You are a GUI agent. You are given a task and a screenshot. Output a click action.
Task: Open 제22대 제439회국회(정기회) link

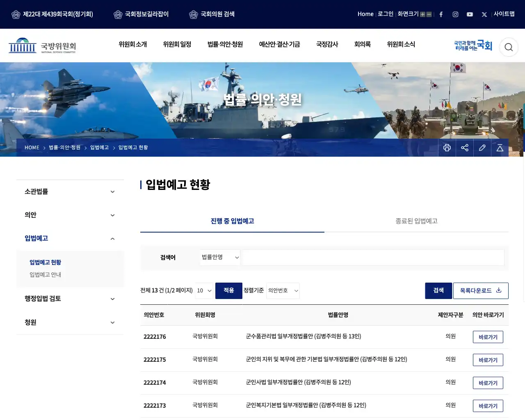[x=52, y=14]
